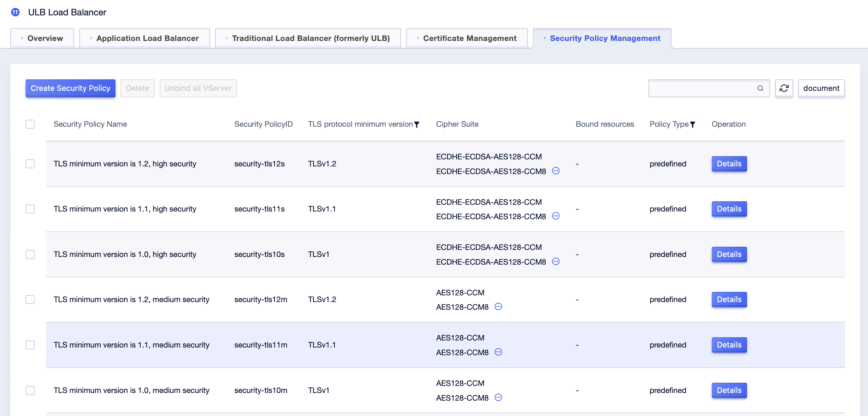
Task: Click 'TLS minimum version is 1.1, high security'
Action: [x=125, y=209]
